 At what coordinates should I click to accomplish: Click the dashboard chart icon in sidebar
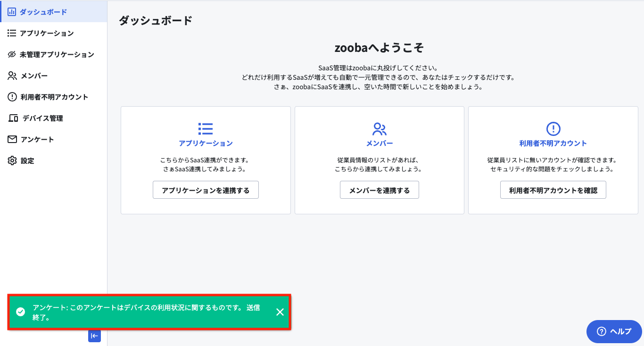[x=12, y=12]
